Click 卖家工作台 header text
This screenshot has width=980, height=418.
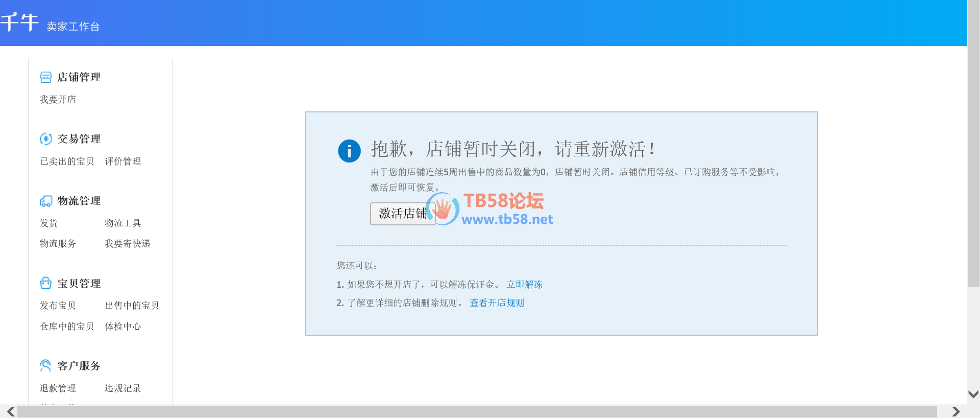pyautogui.click(x=73, y=27)
